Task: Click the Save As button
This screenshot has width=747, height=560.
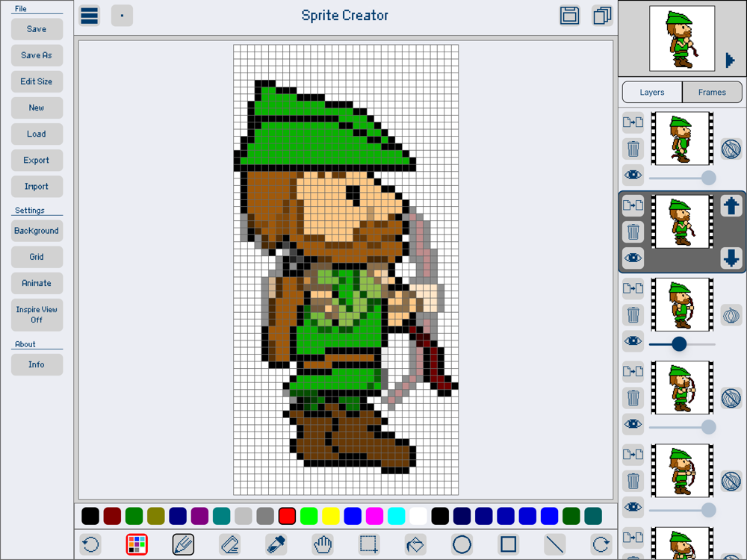Action: 37,55
